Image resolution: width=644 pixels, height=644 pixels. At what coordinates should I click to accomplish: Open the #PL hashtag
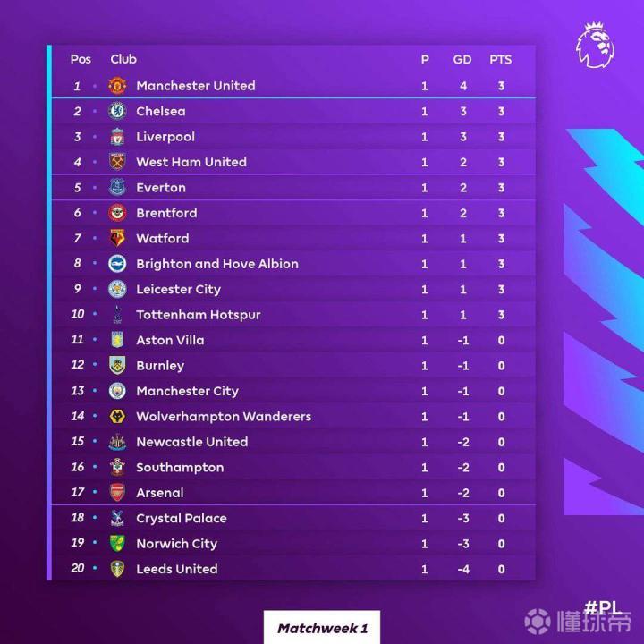tap(602, 607)
